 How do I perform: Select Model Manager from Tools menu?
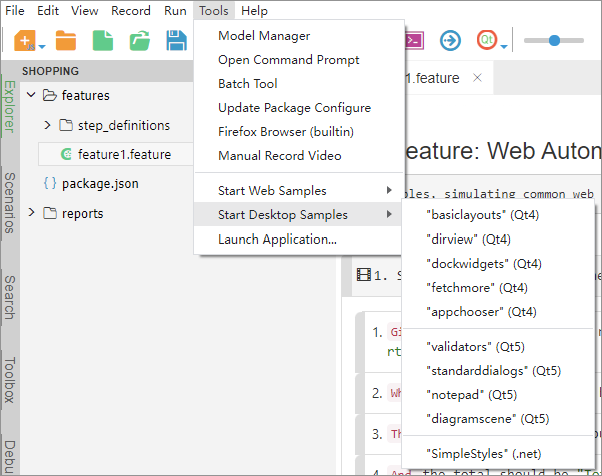point(299,36)
